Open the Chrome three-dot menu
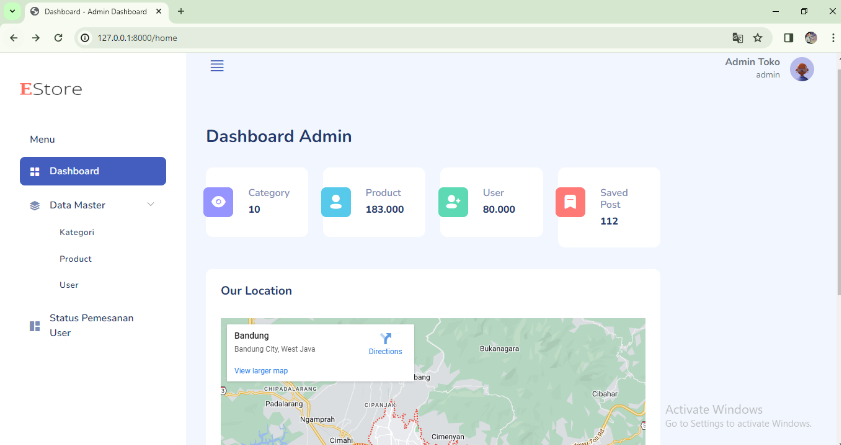841x445 pixels. click(x=832, y=38)
